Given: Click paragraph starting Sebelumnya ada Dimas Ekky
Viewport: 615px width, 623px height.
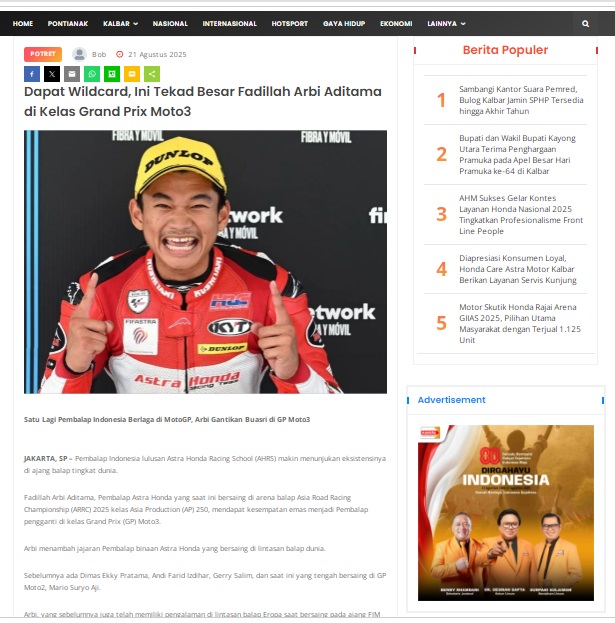Looking at the screenshot, I should pos(205,581).
